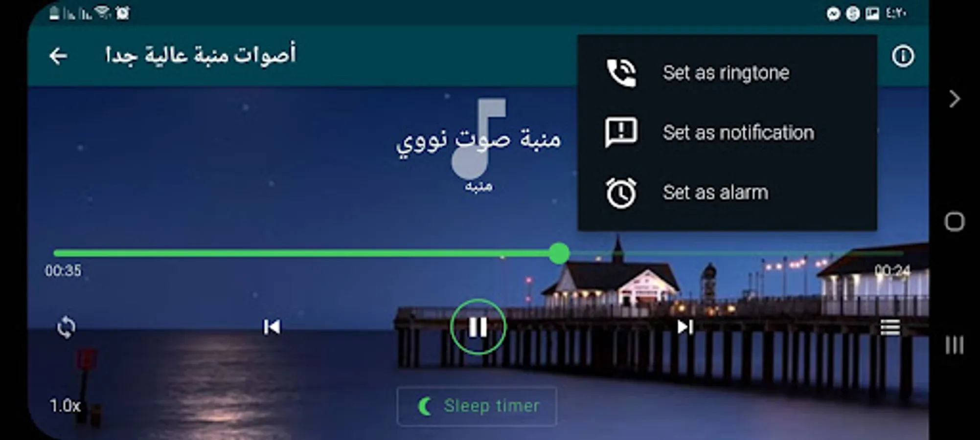Tap the Android home button
Image resolution: width=980 pixels, height=440 pixels.
954,221
